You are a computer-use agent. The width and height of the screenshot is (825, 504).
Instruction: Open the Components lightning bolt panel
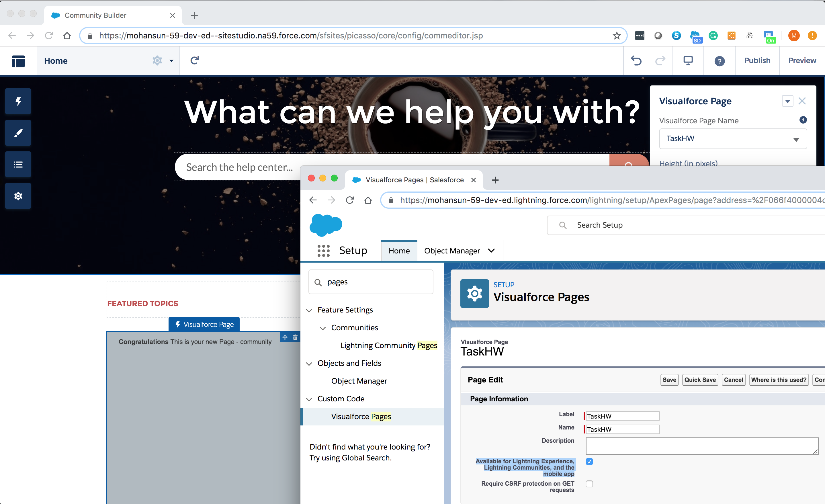point(18,101)
